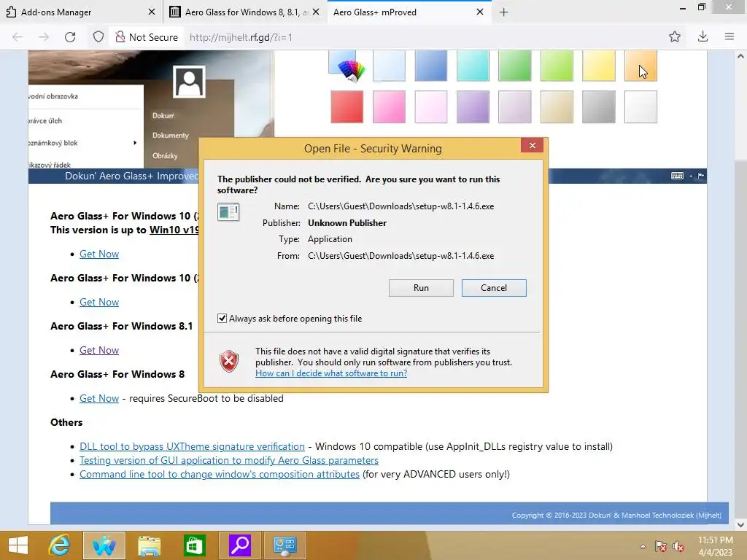747x560 pixels.
Task: Select the orange color swatch
Action: (x=640, y=66)
